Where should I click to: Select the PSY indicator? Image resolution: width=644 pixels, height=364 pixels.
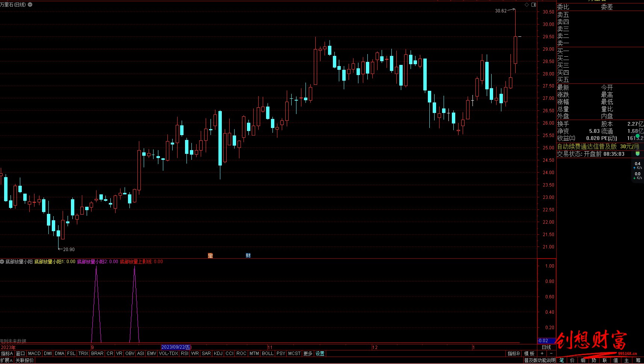point(281,353)
